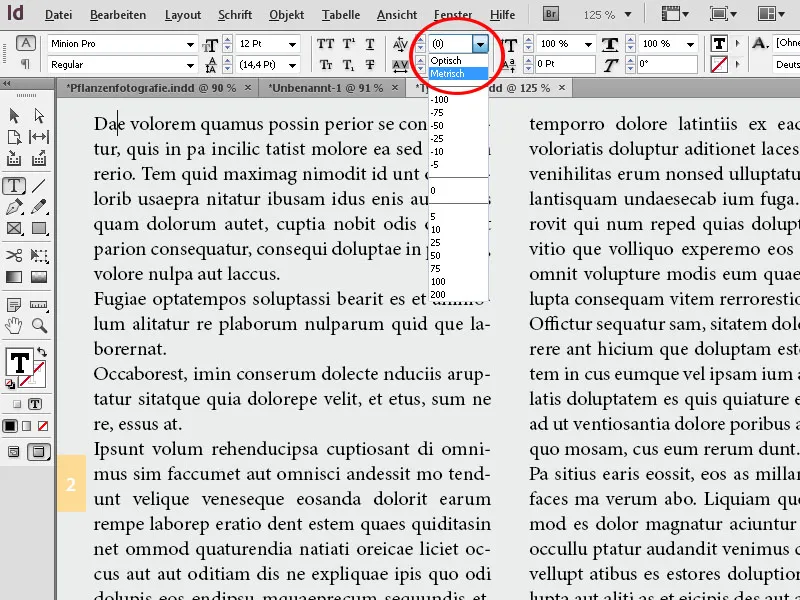Pick the Line tool
The height and width of the screenshot is (600, 800).
tap(39, 186)
